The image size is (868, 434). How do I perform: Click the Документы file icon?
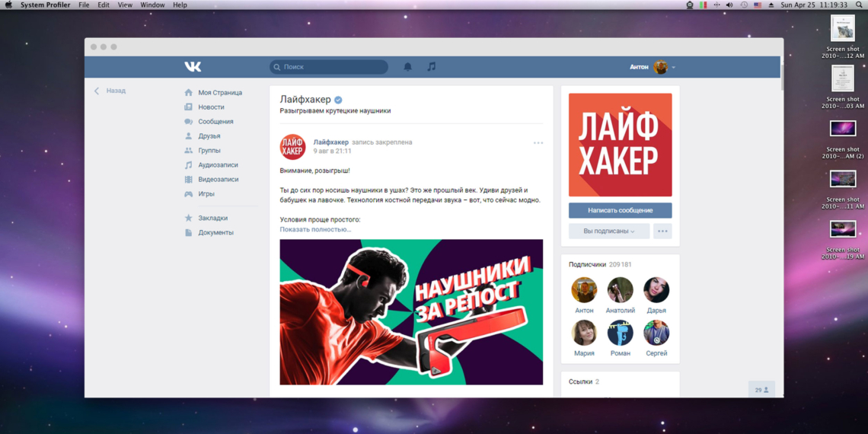point(189,232)
